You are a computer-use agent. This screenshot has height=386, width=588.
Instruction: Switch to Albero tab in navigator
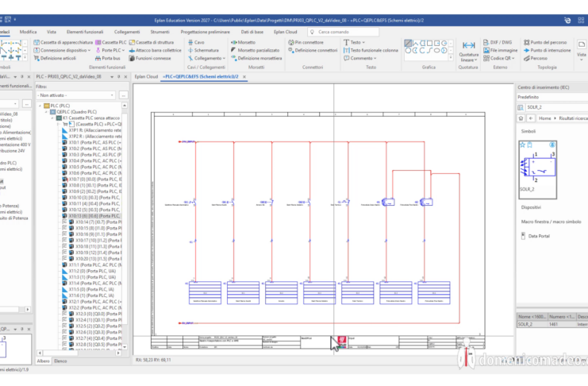[x=43, y=361]
